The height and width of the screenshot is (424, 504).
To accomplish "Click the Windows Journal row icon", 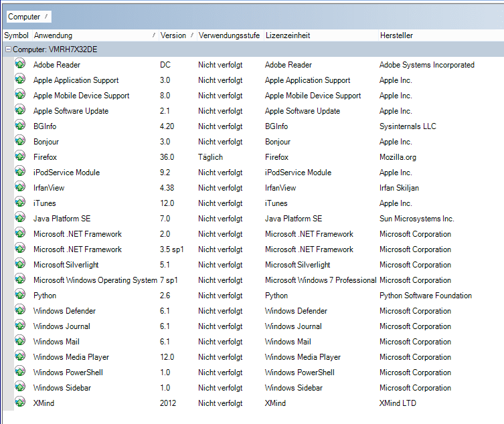I will click(20, 326).
